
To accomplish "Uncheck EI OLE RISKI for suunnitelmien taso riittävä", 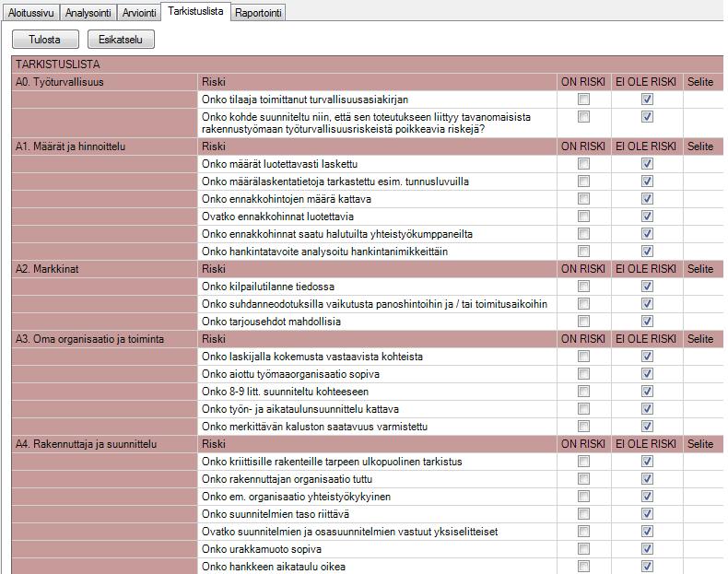I will point(647,514).
